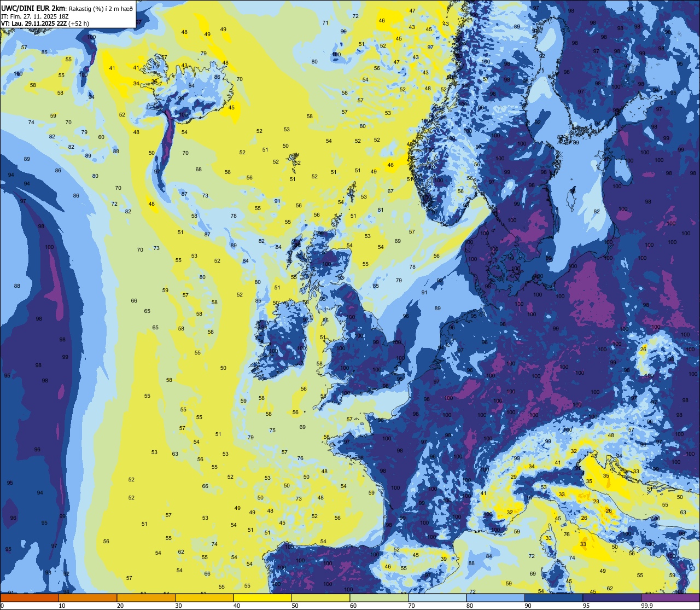
Task: Click the amber 20–30 legend color segment
Action: pyautogui.click(x=146, y=598)
